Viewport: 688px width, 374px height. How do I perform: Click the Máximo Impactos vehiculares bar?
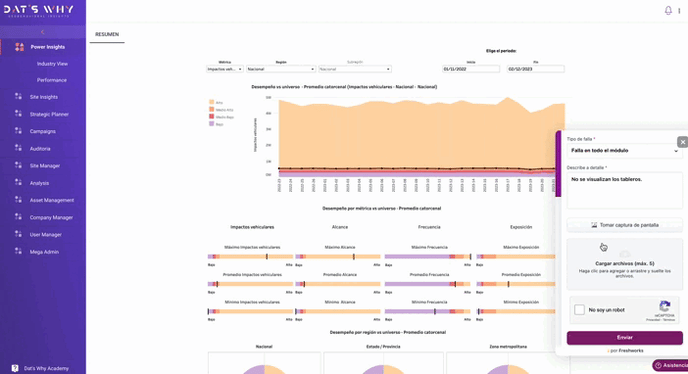click(x=250, y=256)
